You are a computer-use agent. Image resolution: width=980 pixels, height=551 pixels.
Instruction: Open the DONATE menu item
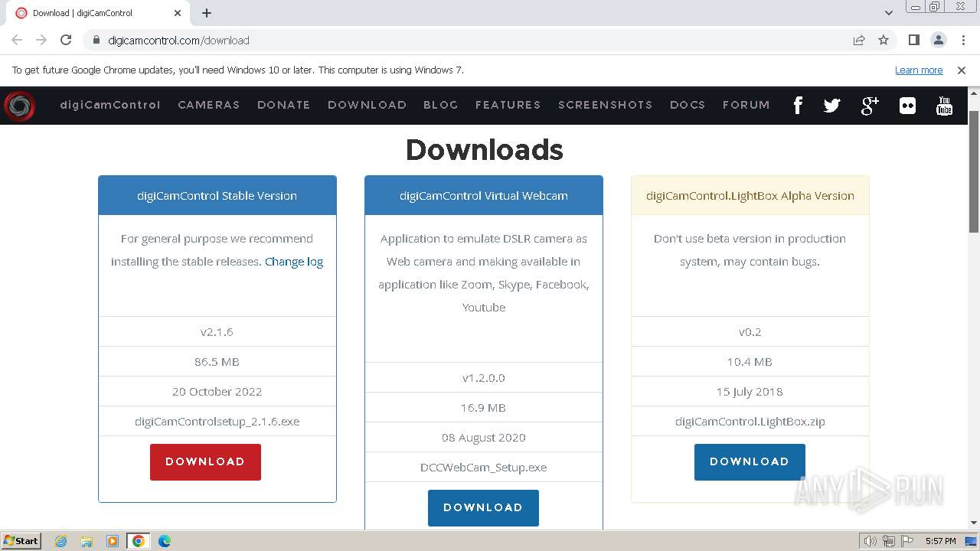pos(283,105)
